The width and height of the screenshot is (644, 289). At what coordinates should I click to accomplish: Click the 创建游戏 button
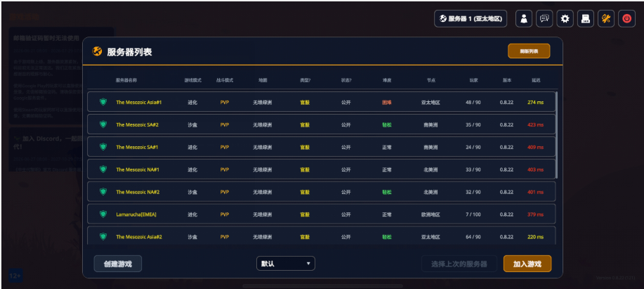click(118, 264)
